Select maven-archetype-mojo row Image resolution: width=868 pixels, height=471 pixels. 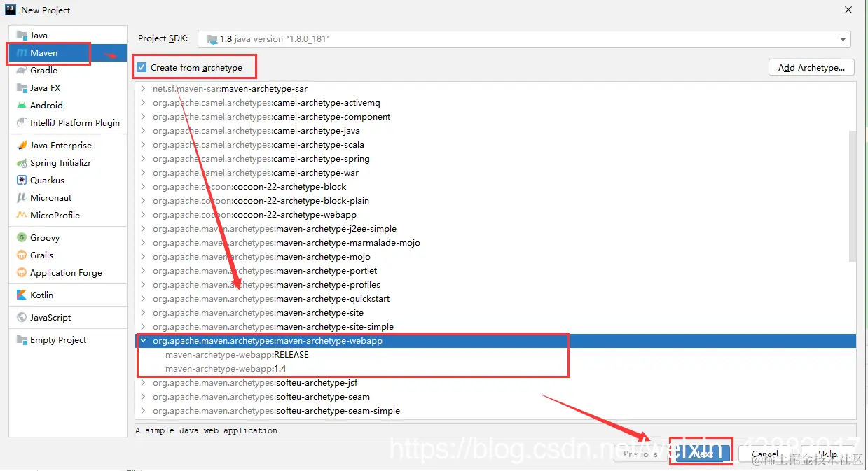point(496,257)
